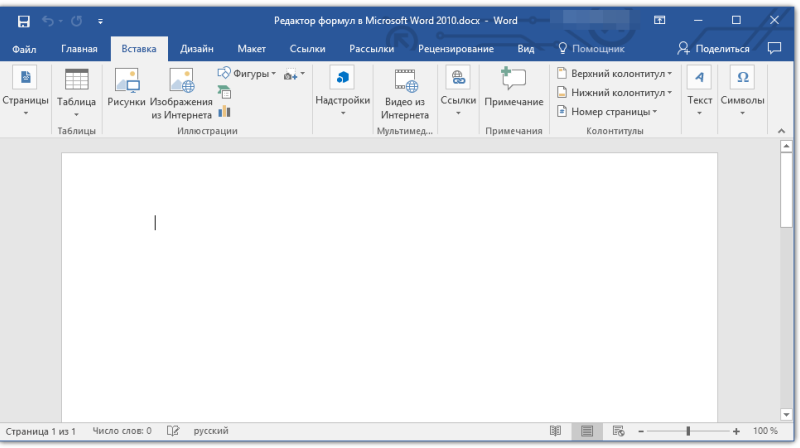Expand the Символы group
Image resolution: width=800 pixels, height=448 pixels.
(x=742, y=92)
